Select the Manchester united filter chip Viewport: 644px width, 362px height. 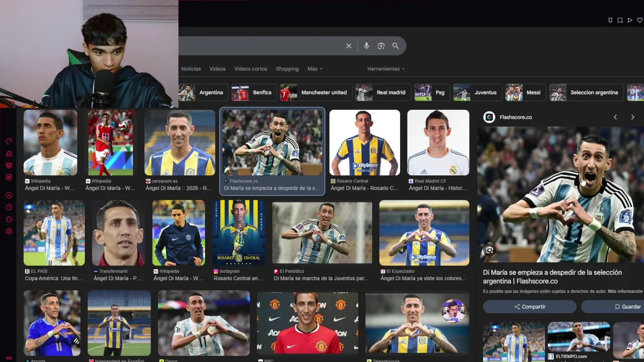pyautogui.click(x=315, y=93)
